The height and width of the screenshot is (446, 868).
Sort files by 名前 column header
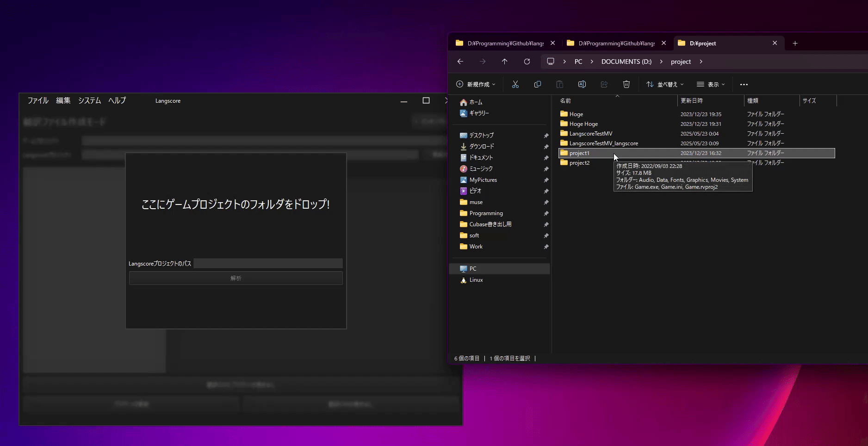click(617, 100)
